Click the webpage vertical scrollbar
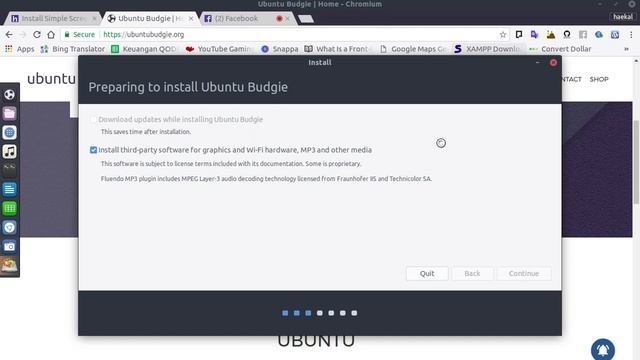This screenshot has width=640, height=360. 636,161
